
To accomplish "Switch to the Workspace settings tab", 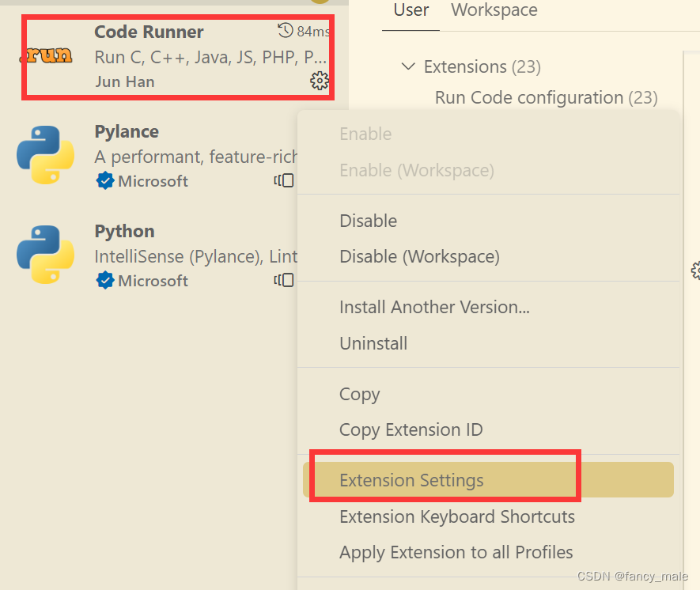I will click(x=494, y=10).
